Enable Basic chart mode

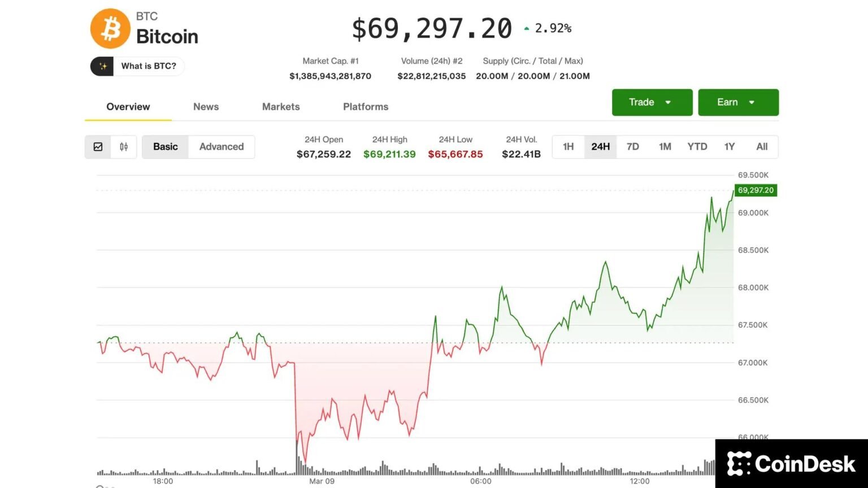point(164,146)
